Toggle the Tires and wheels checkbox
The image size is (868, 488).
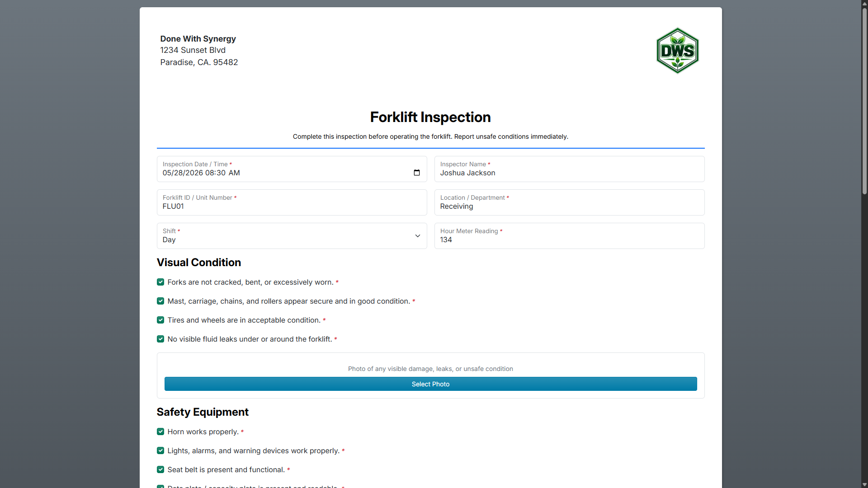pyautogui.click(x=160, y=320)
